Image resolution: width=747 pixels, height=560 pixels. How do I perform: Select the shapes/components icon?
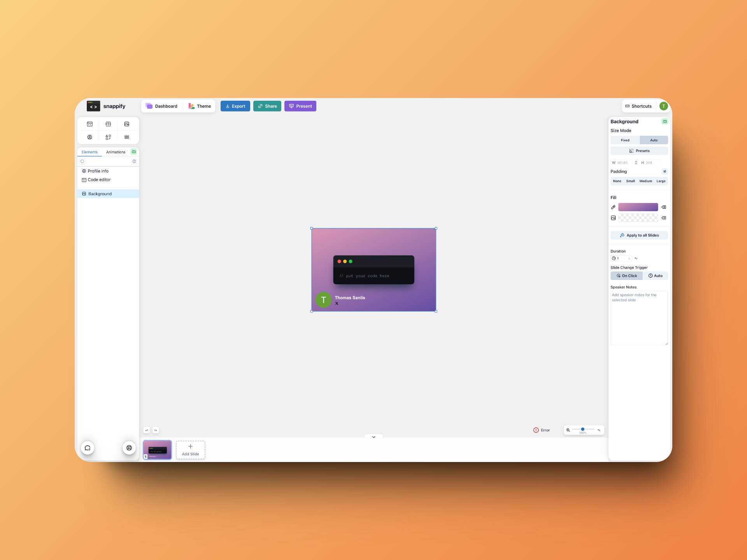(109, 137)
